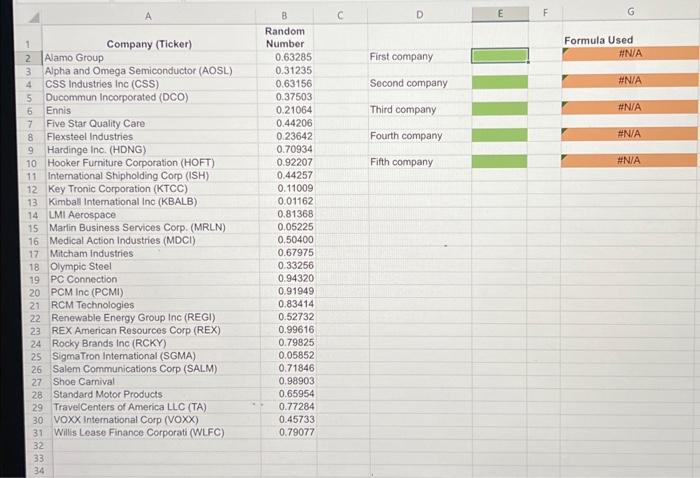Select PC Connection cell
Image resolution: width=700 pixels, height=478 pixels.
156,279
